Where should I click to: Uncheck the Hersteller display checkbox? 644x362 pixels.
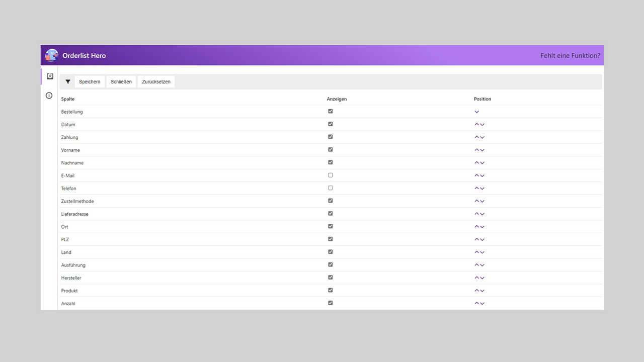pyautogui.click(x=331, y=278)
